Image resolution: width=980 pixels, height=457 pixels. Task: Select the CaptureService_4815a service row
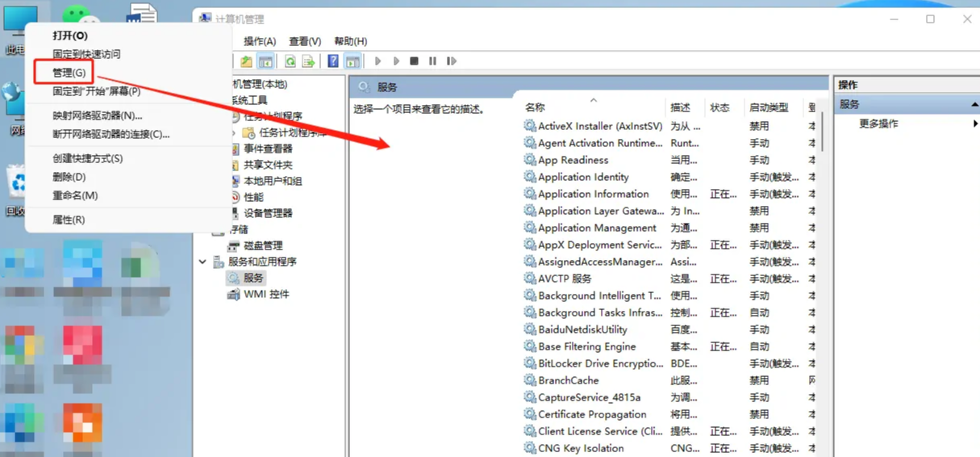click(669, 397)
